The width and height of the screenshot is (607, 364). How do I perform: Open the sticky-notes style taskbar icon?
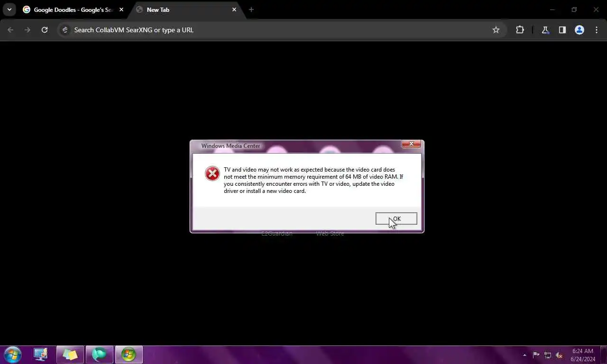tap(70, 355)
